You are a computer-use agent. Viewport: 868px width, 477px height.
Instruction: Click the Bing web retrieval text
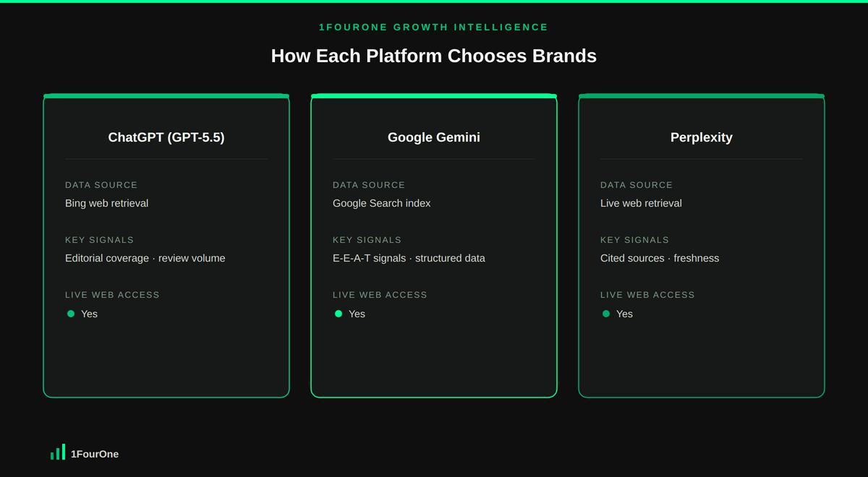pos(106,203)
